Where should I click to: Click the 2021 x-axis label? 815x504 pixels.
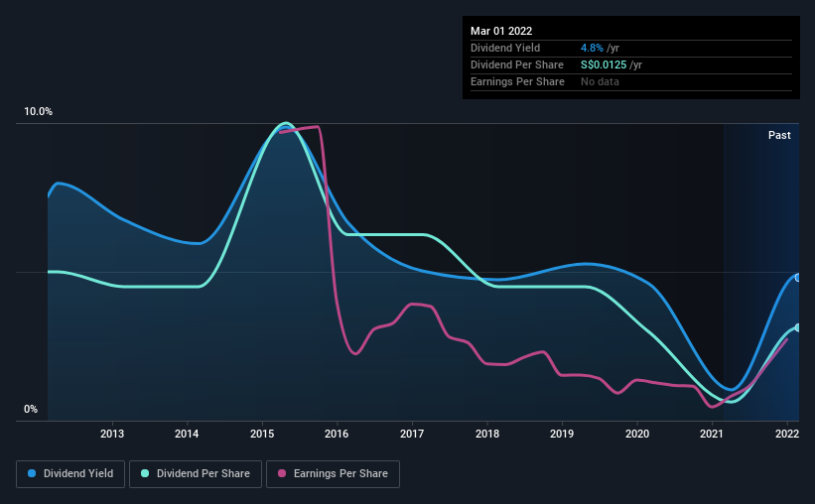pyautogui.click(x=712, y=434)
